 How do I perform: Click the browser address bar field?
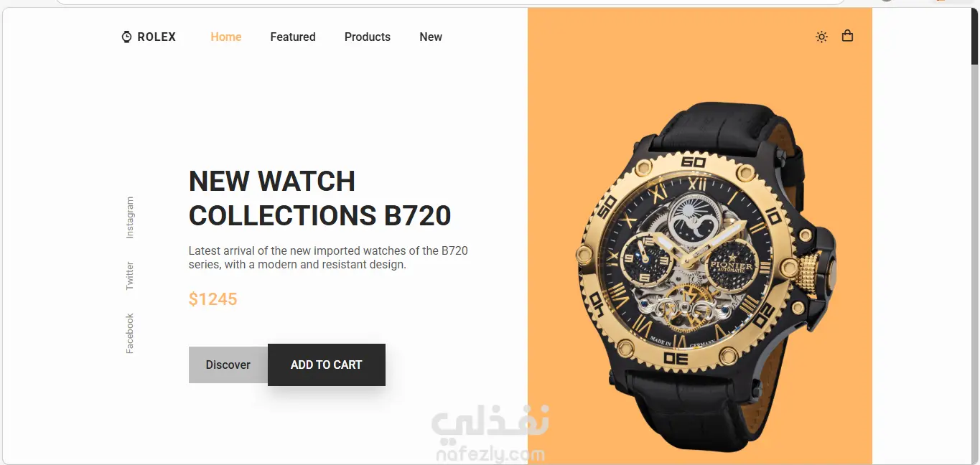[x=450, y=2]
